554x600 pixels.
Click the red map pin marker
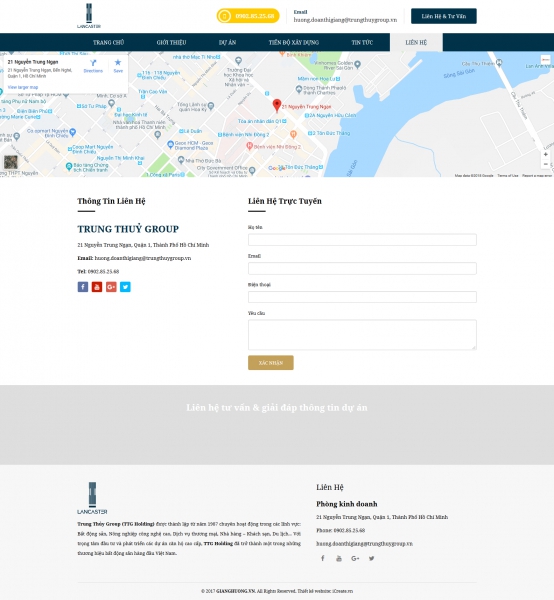pos(277,105)
